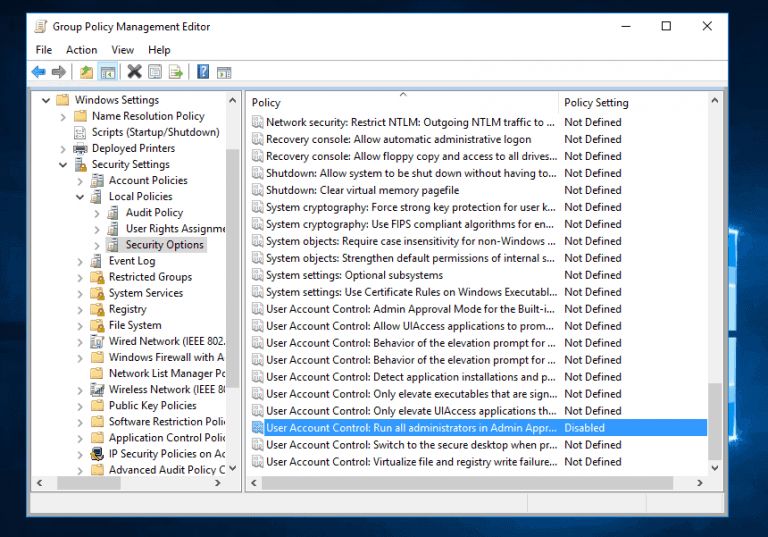Open the Help menu

click(159, 50)
